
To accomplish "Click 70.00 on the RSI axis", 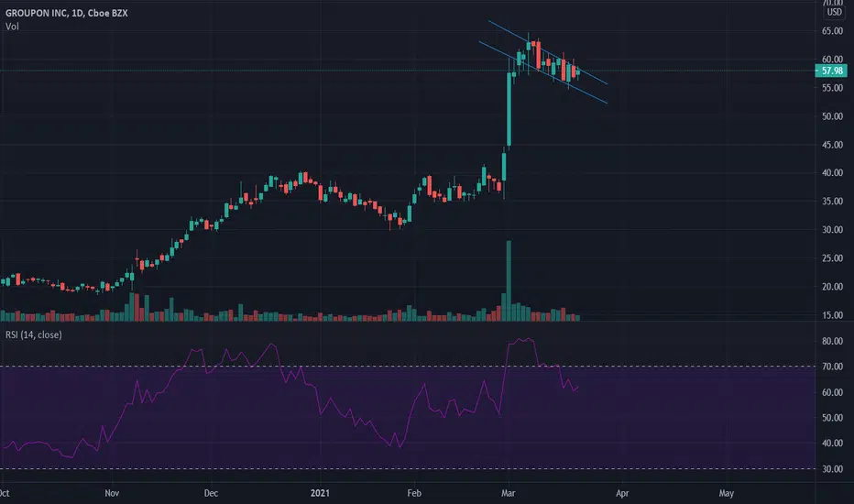I will click(x=832, y=367).
